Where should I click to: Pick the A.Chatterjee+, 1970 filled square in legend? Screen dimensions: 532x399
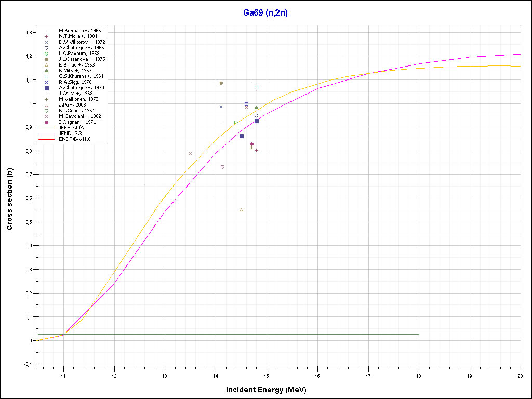[x=47, y=88]
